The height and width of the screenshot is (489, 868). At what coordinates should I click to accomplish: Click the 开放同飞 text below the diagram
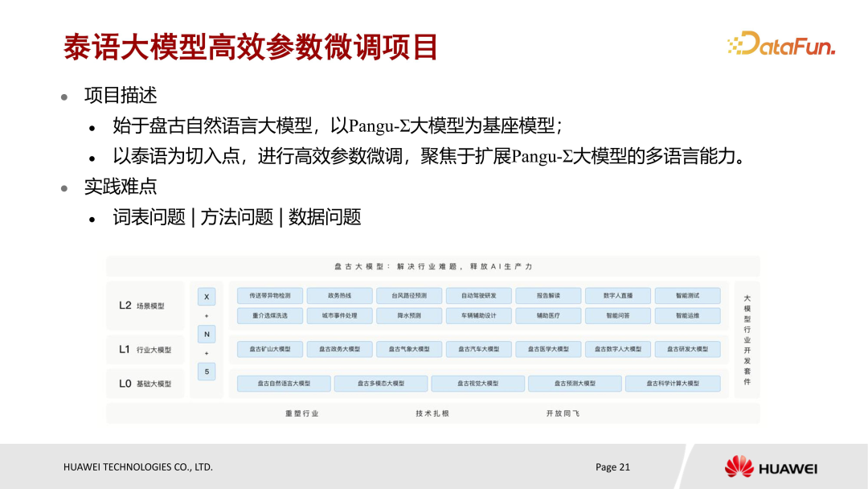563,413
